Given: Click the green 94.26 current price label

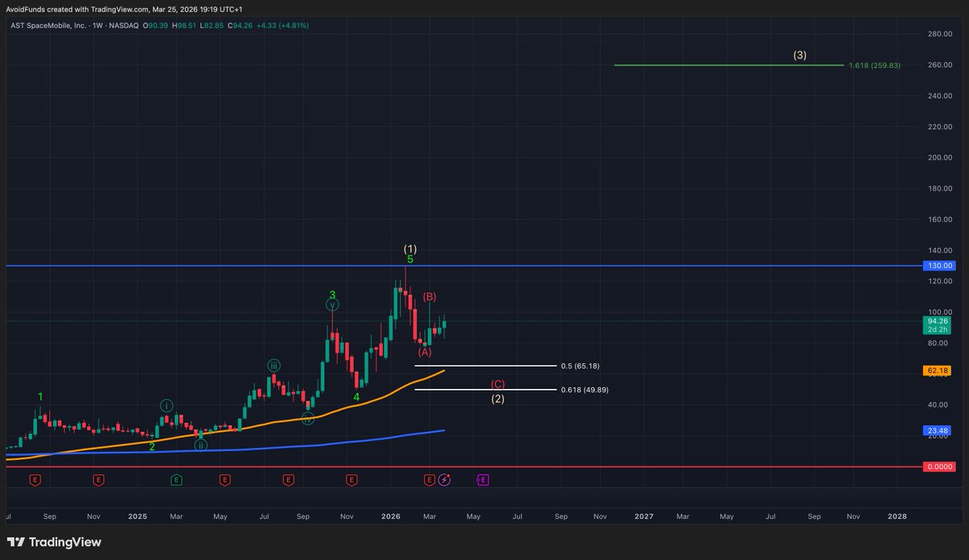Looking at the screenshot, I should coord(938,320).
